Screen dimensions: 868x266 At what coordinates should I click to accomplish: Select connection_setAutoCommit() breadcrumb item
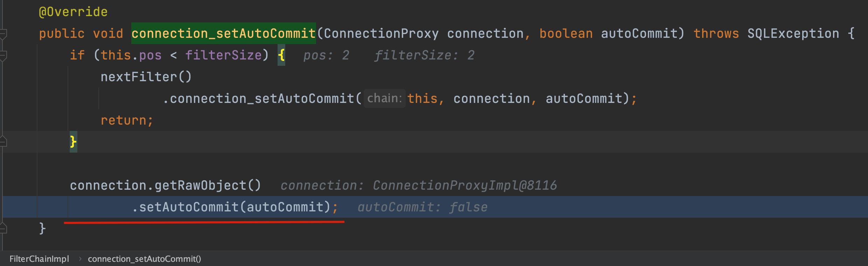tap(144, 259)
